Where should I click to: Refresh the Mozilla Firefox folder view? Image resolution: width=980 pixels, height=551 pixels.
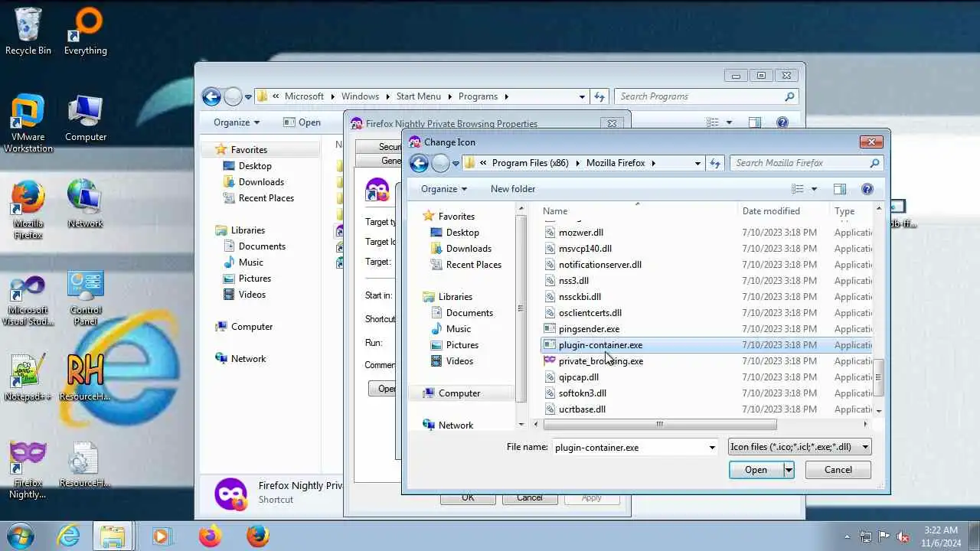715,163
